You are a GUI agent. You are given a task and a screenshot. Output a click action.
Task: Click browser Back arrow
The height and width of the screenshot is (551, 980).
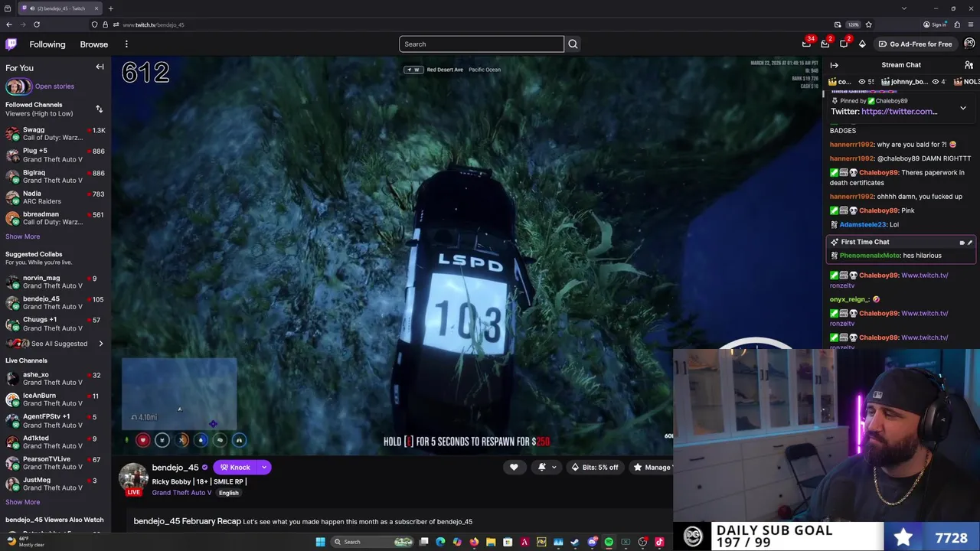pyautogui.click(x=9, y=24)
